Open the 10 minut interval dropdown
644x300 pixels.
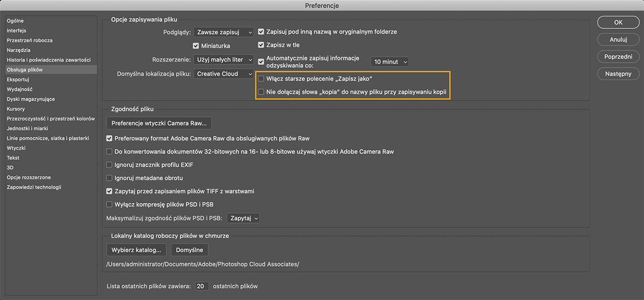pos(389,62)
